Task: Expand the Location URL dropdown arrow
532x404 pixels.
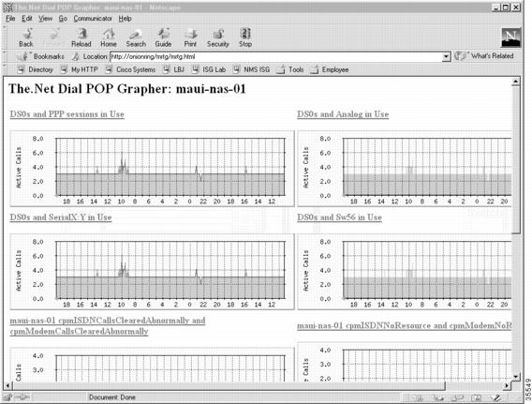Action: 446,56
